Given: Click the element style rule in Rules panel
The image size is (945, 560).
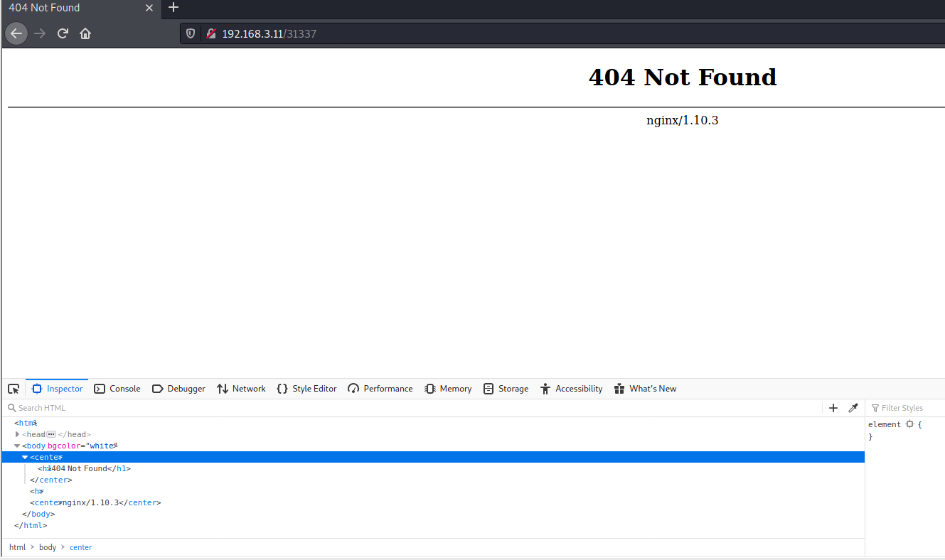Looking at the screenshot, I should tap(884, 424).
